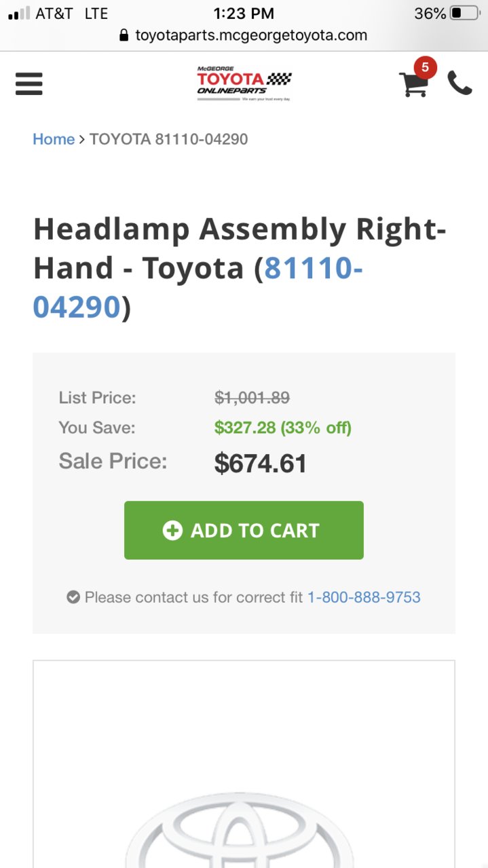Open the 81110-04290 part number link
Viewport: 488px width, 868px height.
[198, 288]
